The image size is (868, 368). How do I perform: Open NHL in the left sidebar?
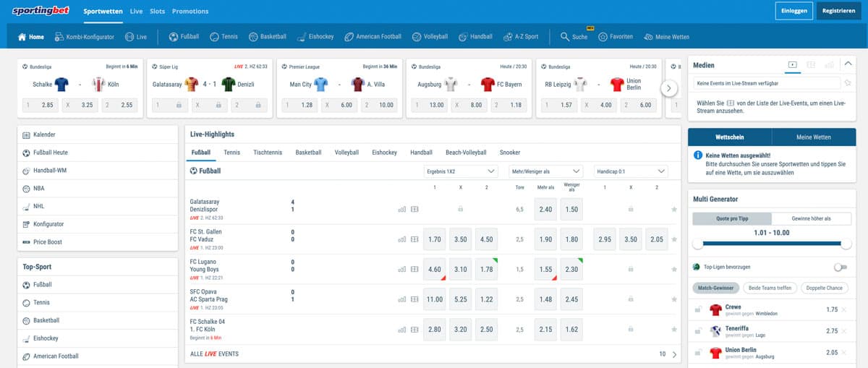(x=97, y=206)
